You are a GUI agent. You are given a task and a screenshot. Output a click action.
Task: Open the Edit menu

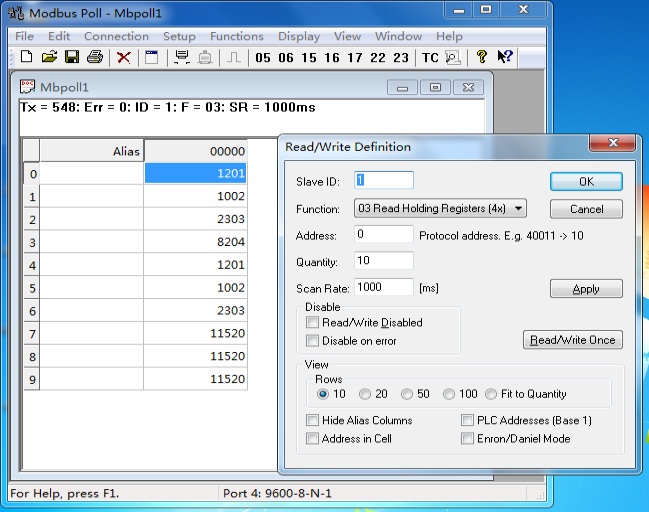(x=59, y=36)
